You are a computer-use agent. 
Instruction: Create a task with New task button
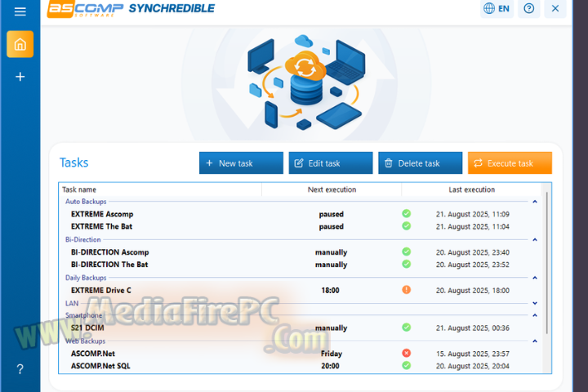[x=241, y=163]
